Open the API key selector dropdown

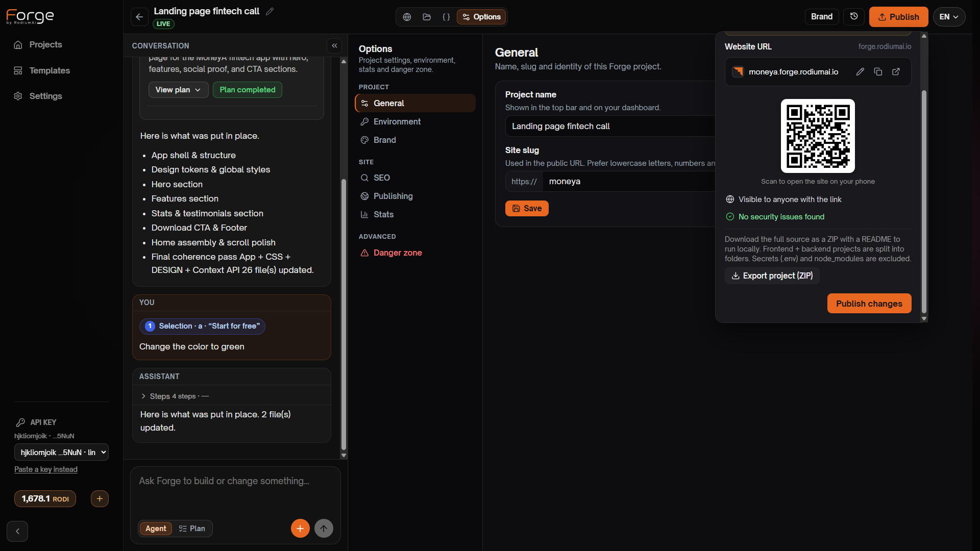[x=61, y=452]
